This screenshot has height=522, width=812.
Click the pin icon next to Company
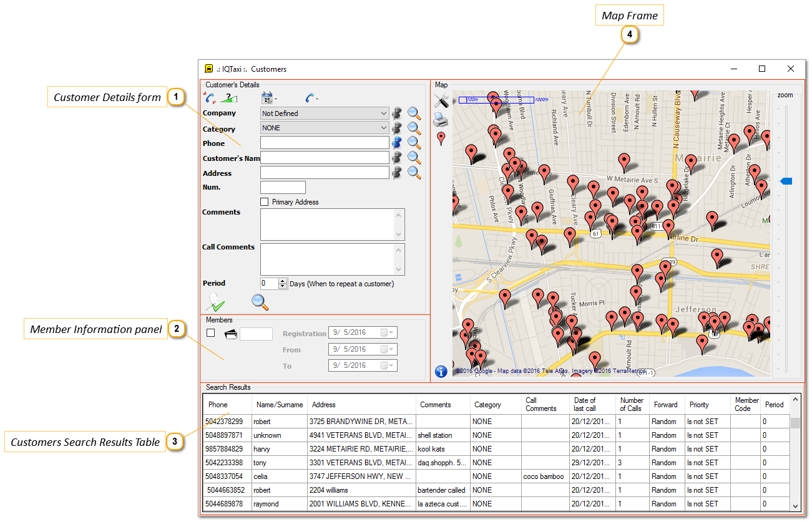(x=397, y=113)
